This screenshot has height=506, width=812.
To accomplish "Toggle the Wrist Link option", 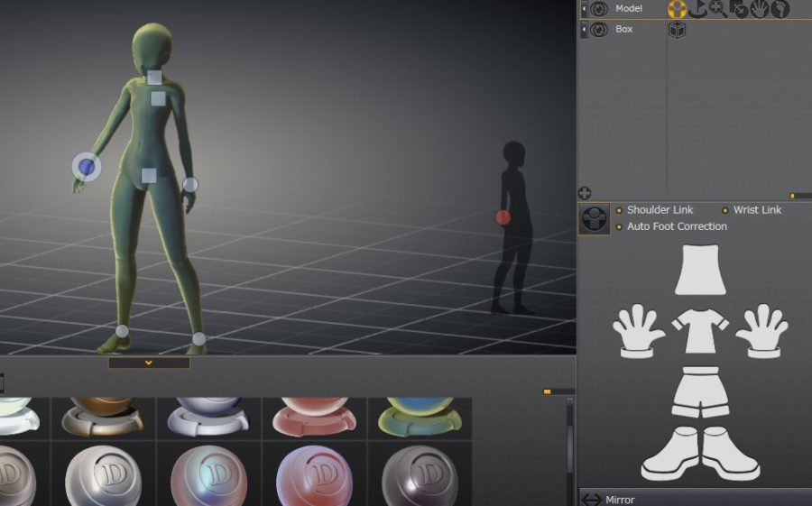I will coord(752,210).
